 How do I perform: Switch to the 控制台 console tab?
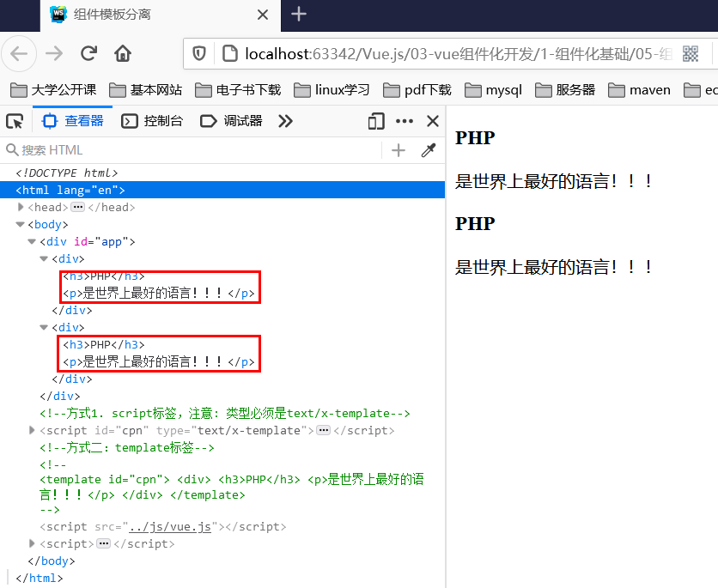[x=152, y=121]
